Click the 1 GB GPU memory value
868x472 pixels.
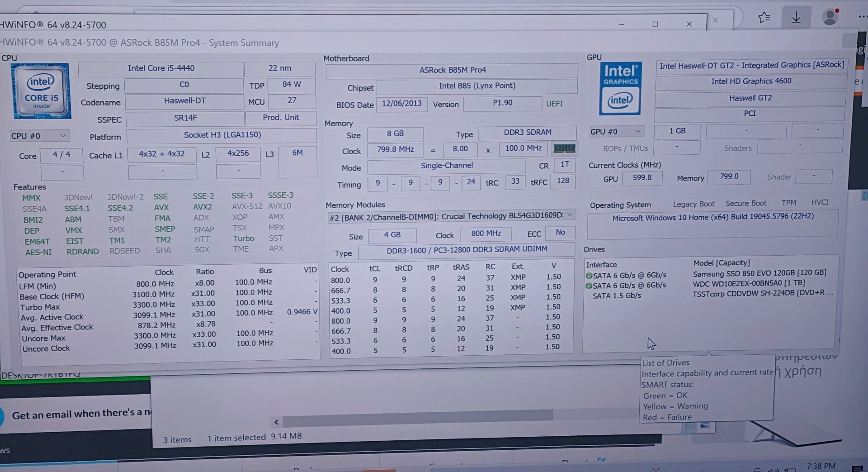point(677,131)
